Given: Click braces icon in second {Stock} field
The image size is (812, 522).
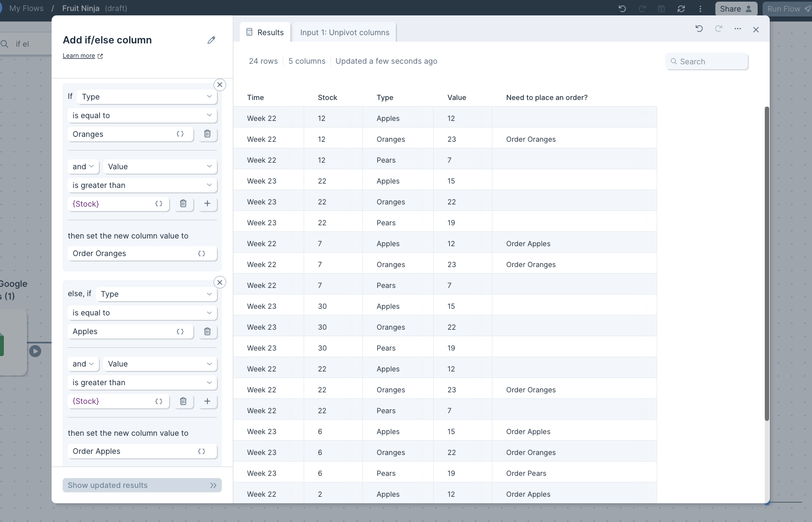Looking at the screenshot, I should pos(159,402).
